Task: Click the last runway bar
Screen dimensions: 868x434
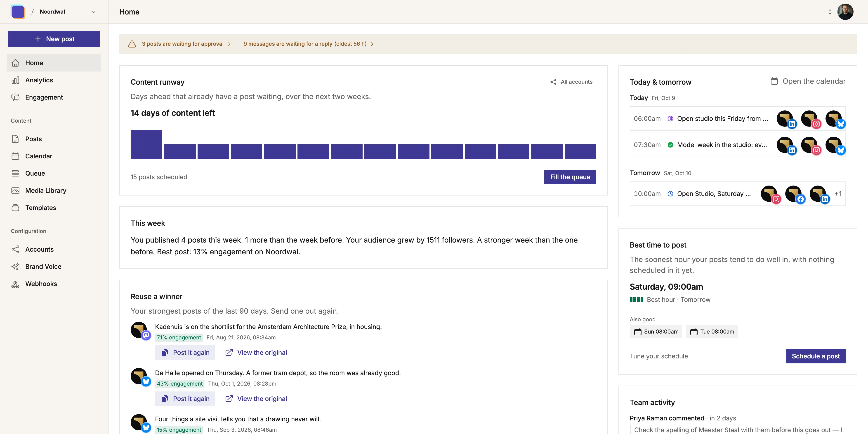Action: click(580, 151)
